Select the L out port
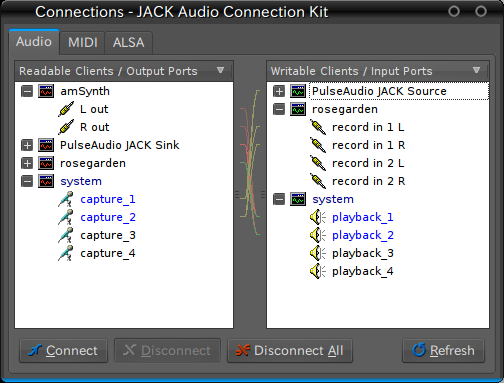Image resolution: width=504 pixels, height=383 pixels. pos(94,109)
